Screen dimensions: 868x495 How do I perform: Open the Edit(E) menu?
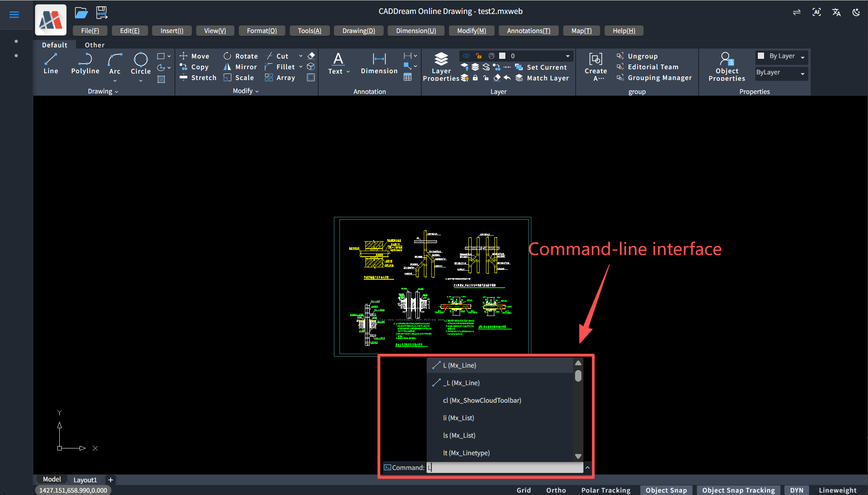pos(130,31)
